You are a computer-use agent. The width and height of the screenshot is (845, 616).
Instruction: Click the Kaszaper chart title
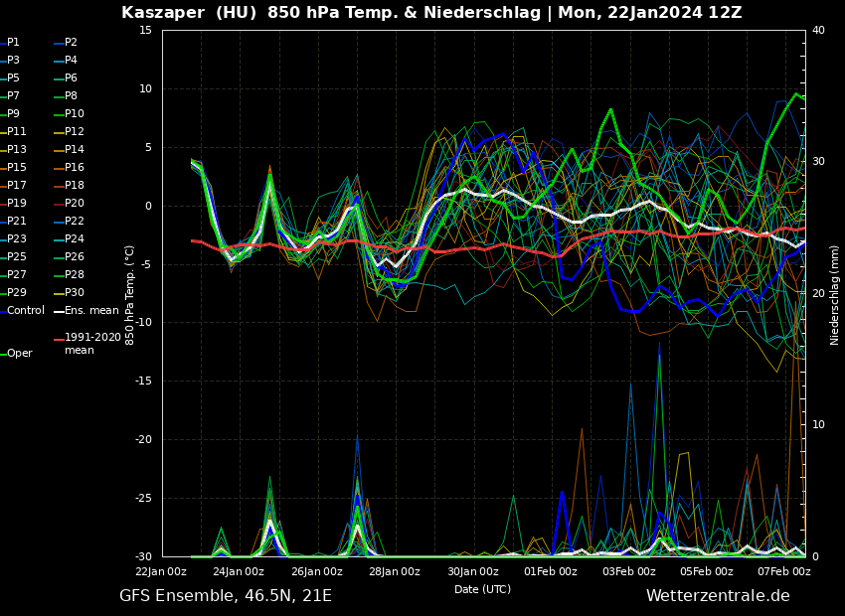click(431, 13)
